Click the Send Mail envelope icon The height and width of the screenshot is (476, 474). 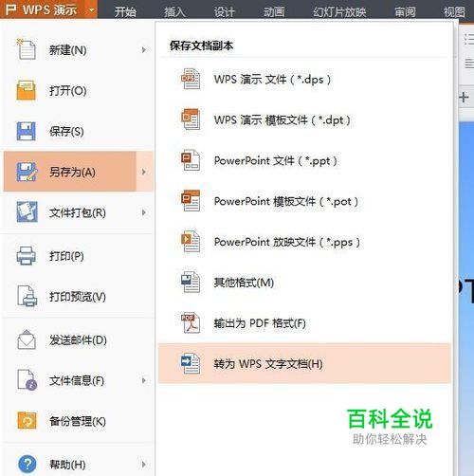(27, 339)
